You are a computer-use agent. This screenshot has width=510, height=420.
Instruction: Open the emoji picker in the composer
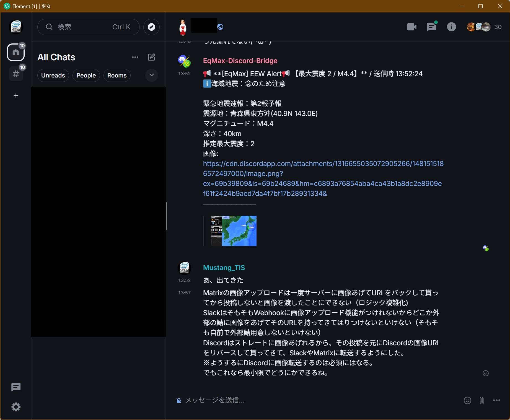467,400
